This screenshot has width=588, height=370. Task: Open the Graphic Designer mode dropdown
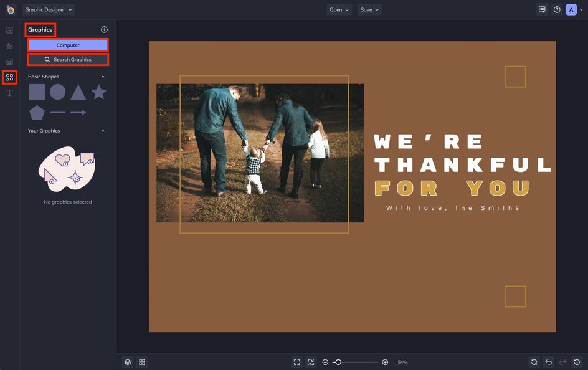click(x=49, y=10)
